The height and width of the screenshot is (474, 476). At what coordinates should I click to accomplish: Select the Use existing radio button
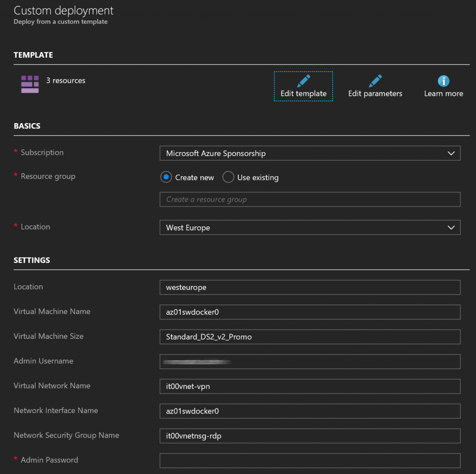click(228, 177)
